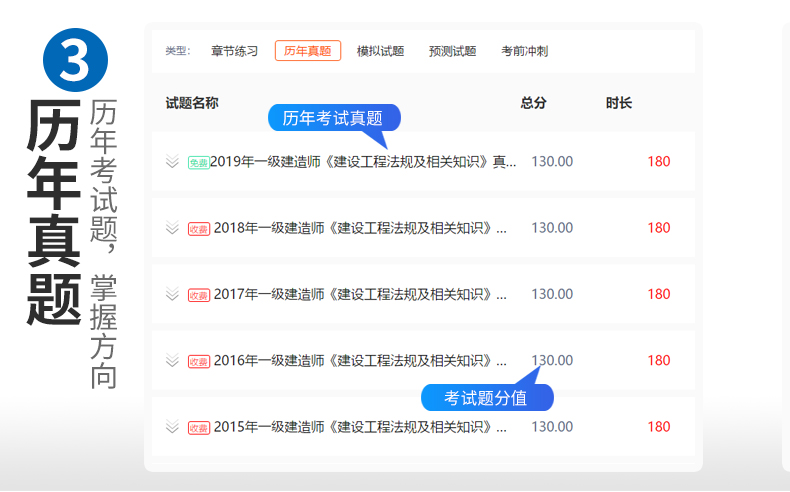Image resolution: width=790 pixels, height=492 pixels.
Task: Click the red 收费 badge on 2015 exam
Action: 199,428
